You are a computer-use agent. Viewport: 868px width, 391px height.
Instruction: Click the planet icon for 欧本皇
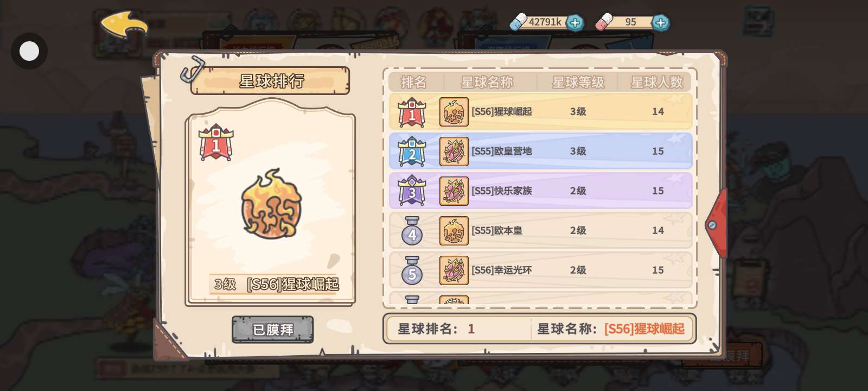click(x=454, y=231)
